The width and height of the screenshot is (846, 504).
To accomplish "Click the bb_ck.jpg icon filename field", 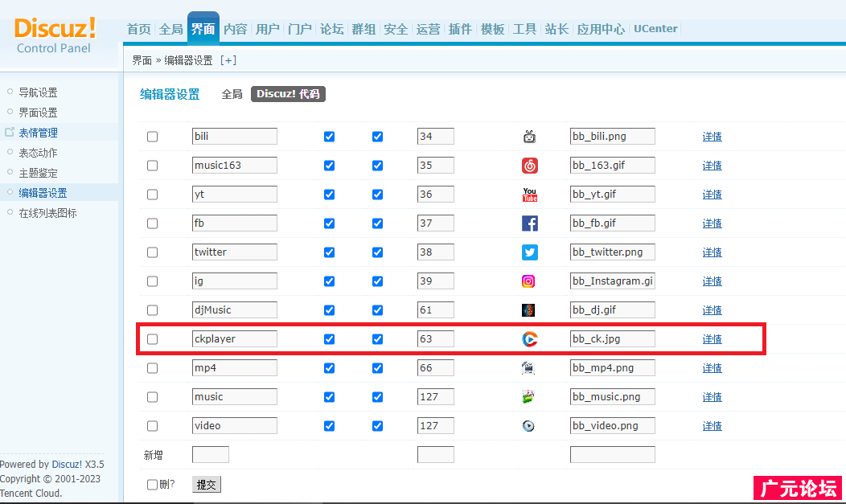I will pos(612,339).
